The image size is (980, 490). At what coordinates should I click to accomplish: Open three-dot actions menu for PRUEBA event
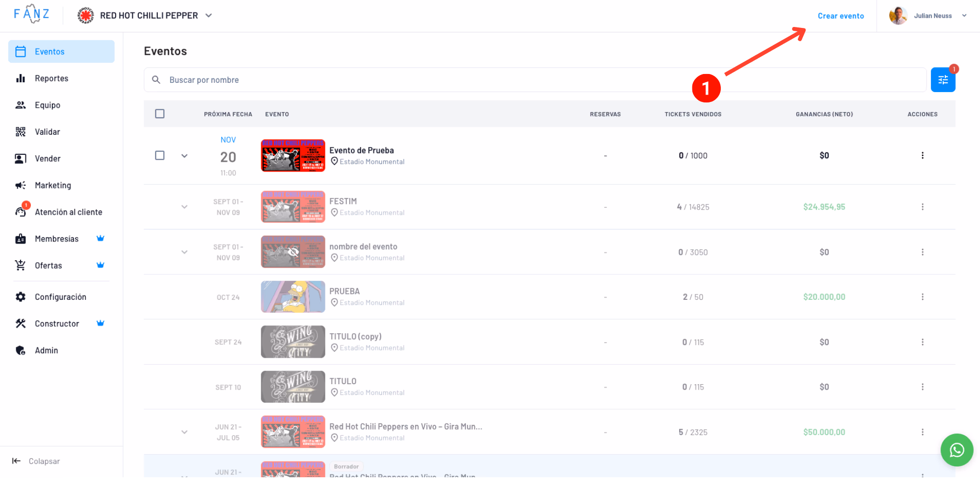[x=922, y=297]
